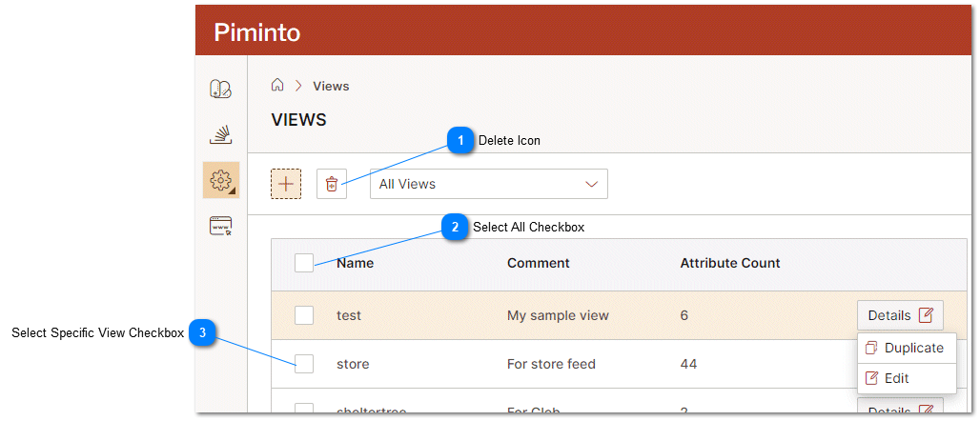This screenshot has width=980, height=421.
Task: Select the store row name text
Action: [353, 364]
